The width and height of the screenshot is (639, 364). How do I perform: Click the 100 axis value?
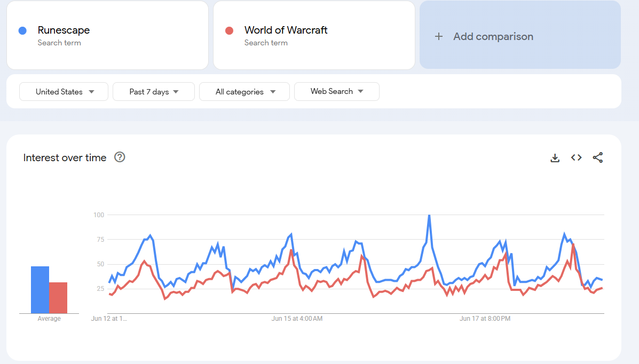coord(99,215)
